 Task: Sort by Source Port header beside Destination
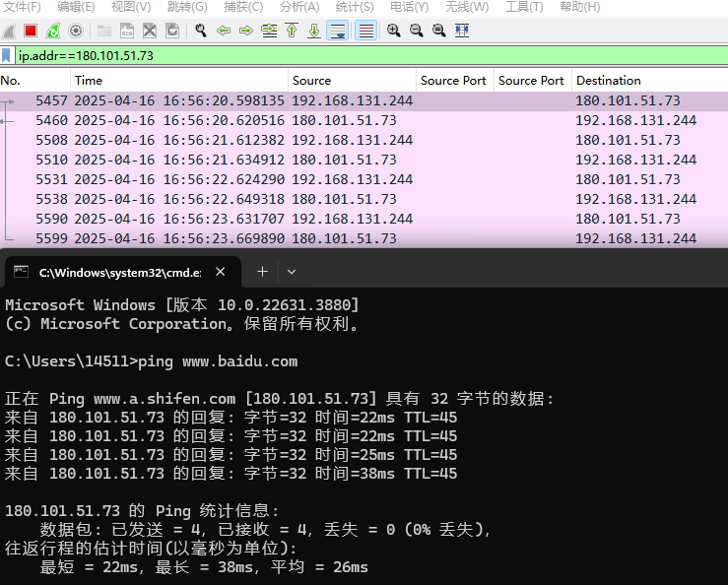533,81
